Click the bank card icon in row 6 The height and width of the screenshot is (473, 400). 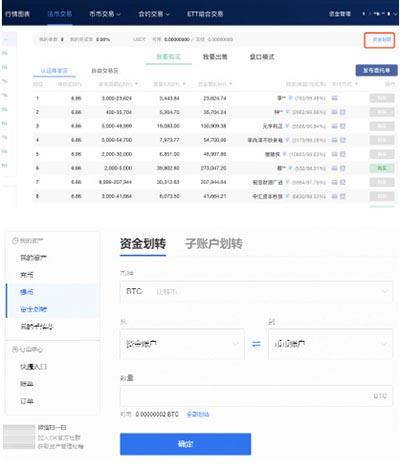tap(335, 168)
